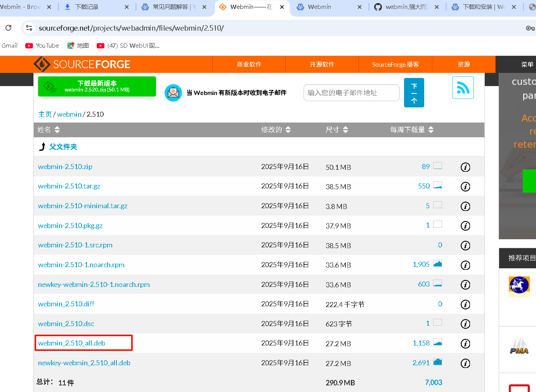Image resolution: width=536 pixels, height=392 pixels.
Task: Switch to 下载和安装 tab
Action: pos(484,7)
